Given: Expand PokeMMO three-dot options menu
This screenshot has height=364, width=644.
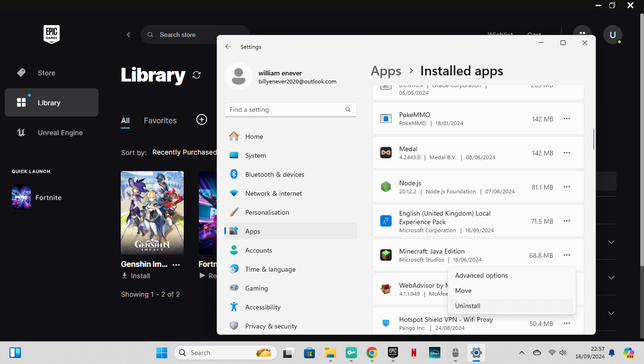Looking at the screenshot, I should click(x=567, y=118).
